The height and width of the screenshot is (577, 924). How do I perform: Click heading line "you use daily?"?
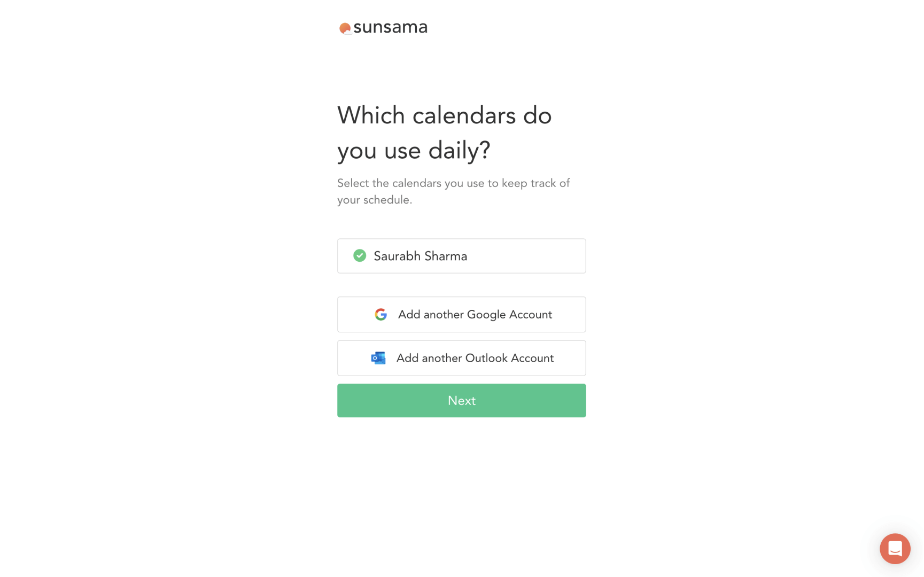pyautogui.click(x=413, y=150)
